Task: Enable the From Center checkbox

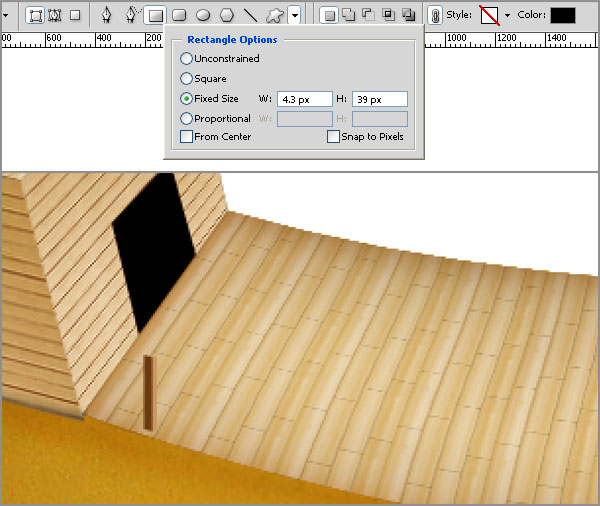Action: pos(187,137)
